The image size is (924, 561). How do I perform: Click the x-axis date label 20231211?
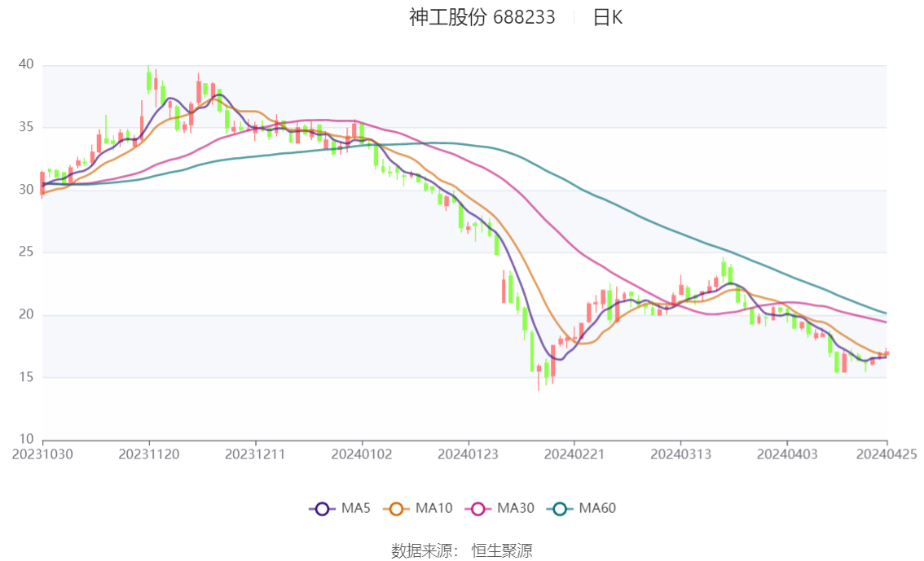255,454
